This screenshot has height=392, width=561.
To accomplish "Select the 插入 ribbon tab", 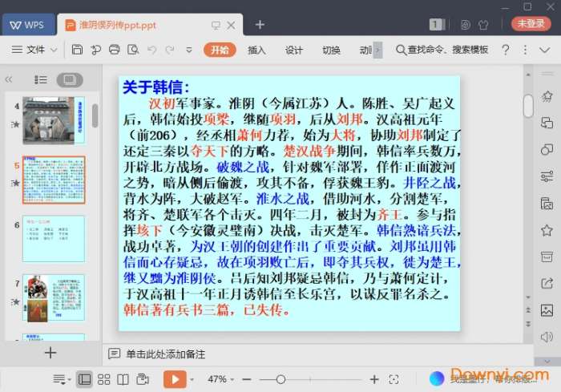I will coord(256,51).
